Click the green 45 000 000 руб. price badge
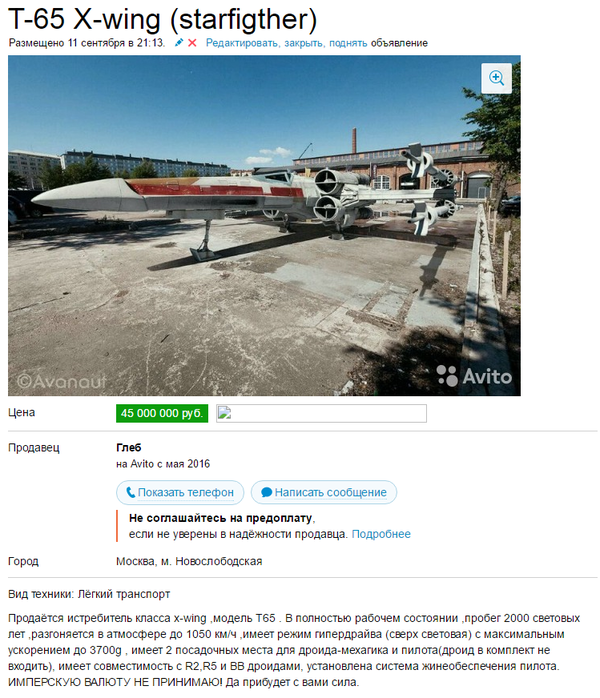This screenshot has width=600, height=698. coord(162,413)
